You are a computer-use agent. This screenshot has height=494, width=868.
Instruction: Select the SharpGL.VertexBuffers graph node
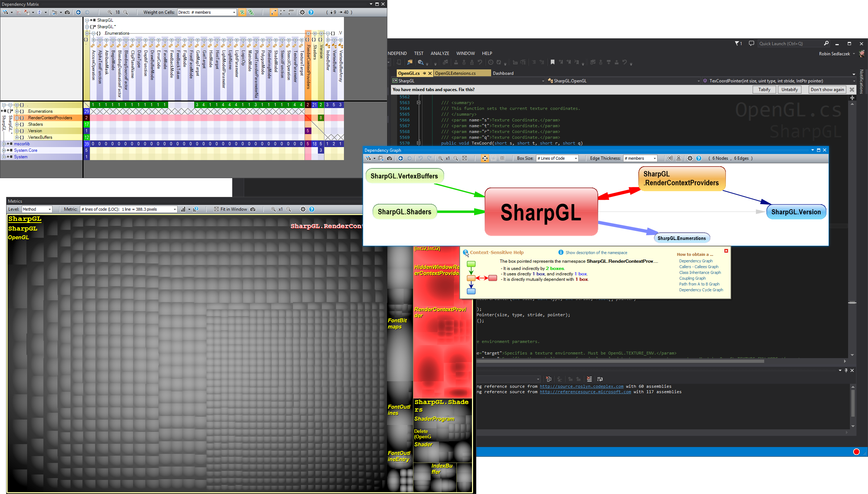coord(404,176)
